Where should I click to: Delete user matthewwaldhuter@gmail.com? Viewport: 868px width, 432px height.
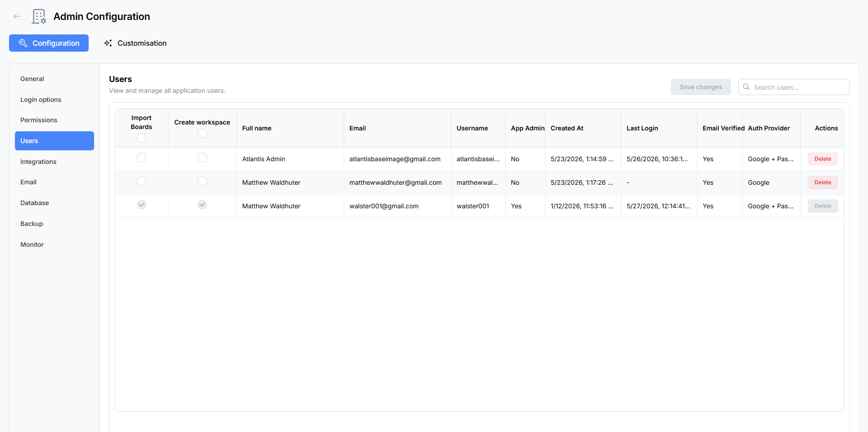pyautogui.click(x=823, y=182)
